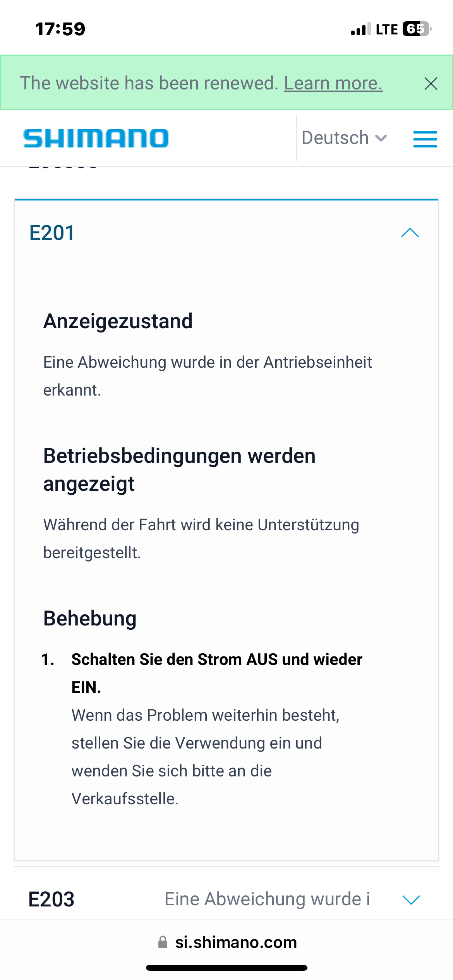Open the hamburger navigation menu

[425, 139]
